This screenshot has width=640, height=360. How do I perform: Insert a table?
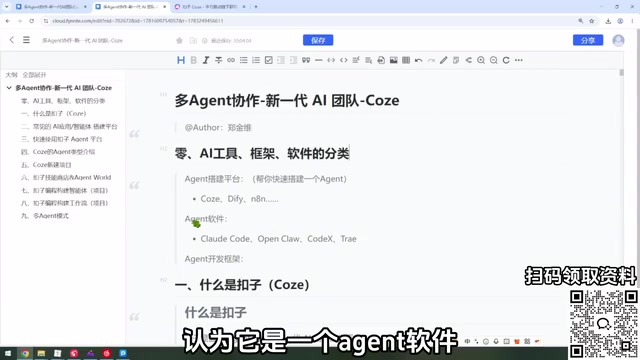coord(406,60)
